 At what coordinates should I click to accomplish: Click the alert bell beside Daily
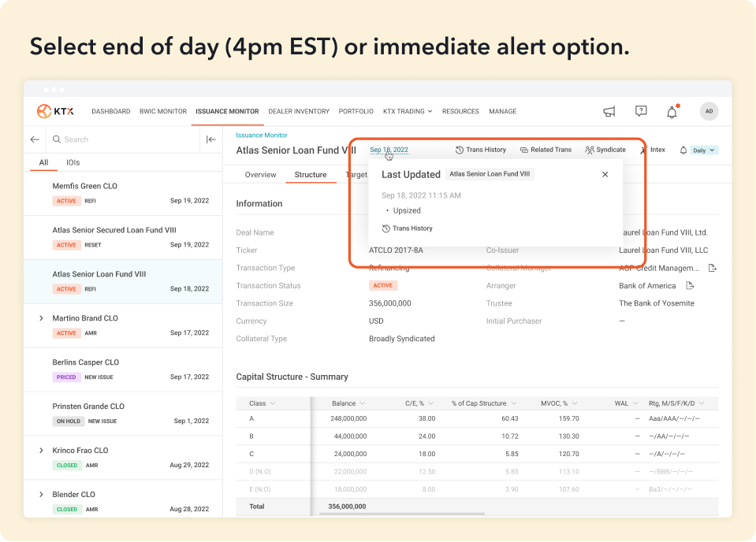[x=683, y=150]
